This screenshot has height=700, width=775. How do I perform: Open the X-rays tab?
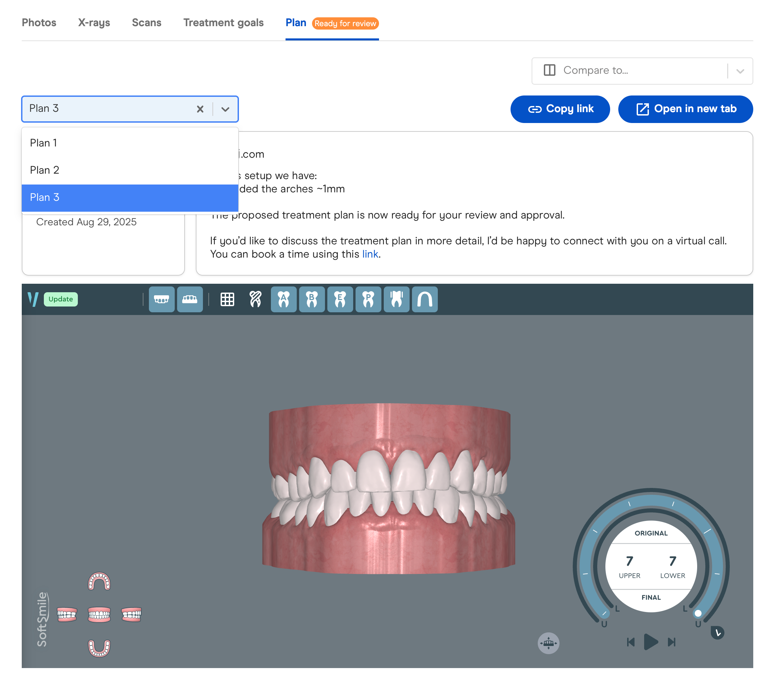pyautogui.click(x=94, y=23)
